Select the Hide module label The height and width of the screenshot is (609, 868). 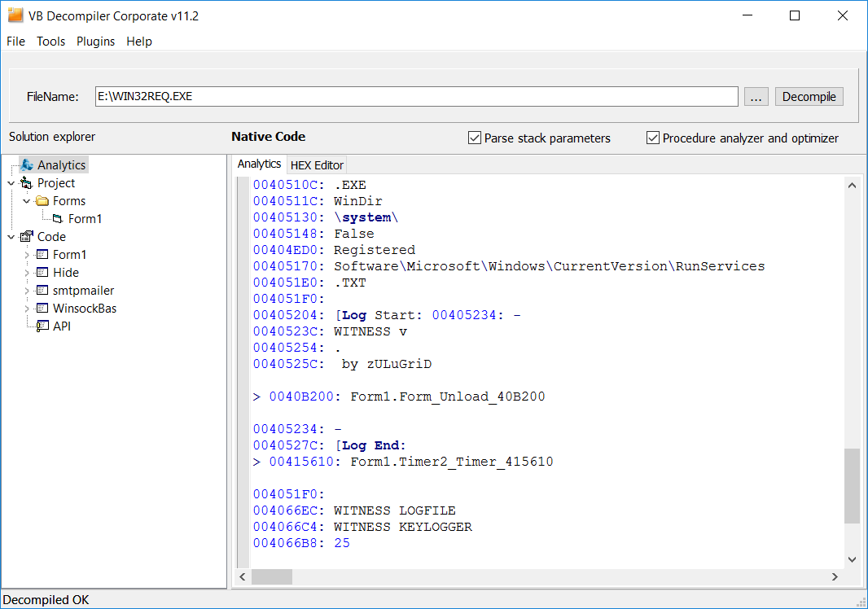tap(66, 273)
